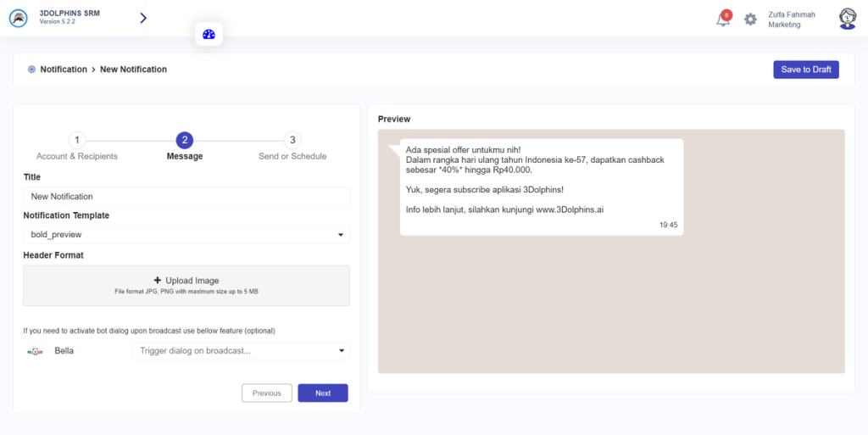Expand the sidebar with the chevron arrow

(143, 18)
